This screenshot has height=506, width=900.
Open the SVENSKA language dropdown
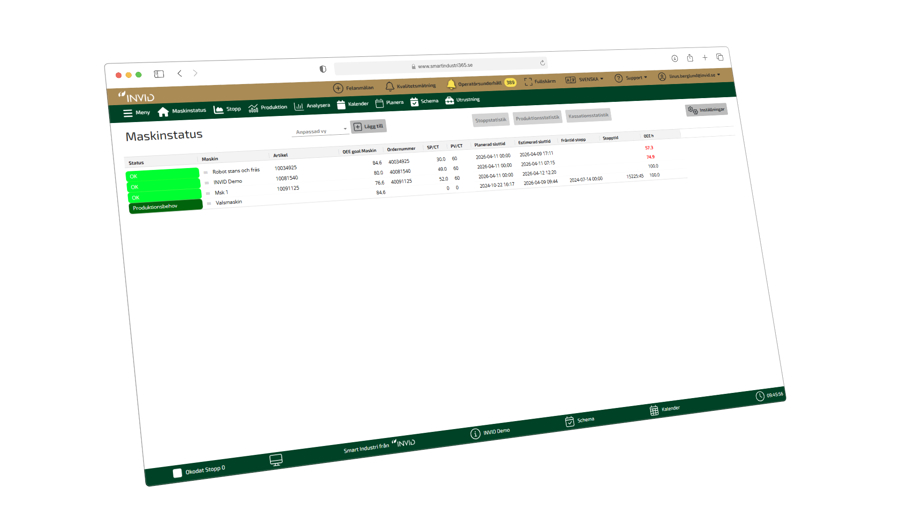click(x=584, y=79)
